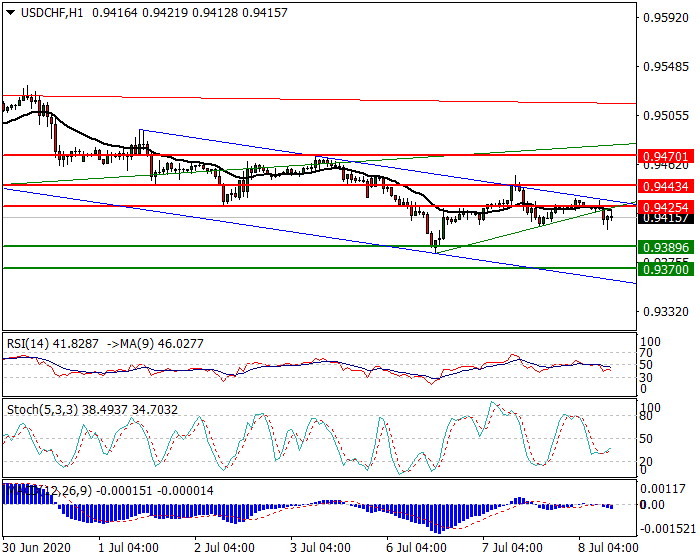This screenshot has width=700, height=560.
Task: Select the 2 Jul 04:00 time label
Action: point(224,547)
